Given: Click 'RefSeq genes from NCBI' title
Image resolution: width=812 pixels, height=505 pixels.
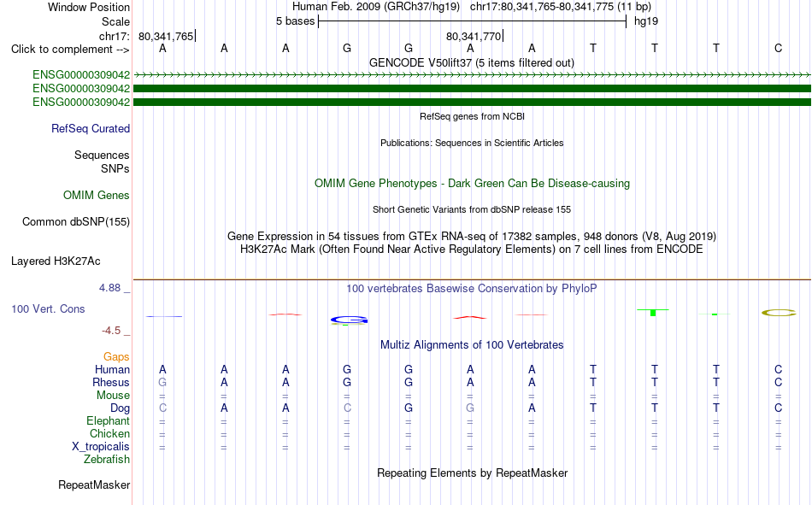Looking at the screenshot, I should point(473,116).
